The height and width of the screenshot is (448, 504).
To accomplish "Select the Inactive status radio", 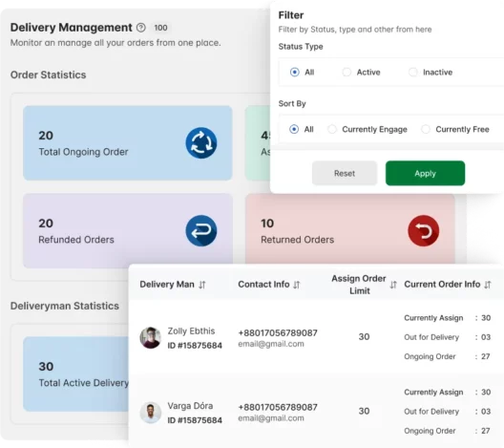I will 412,72.
